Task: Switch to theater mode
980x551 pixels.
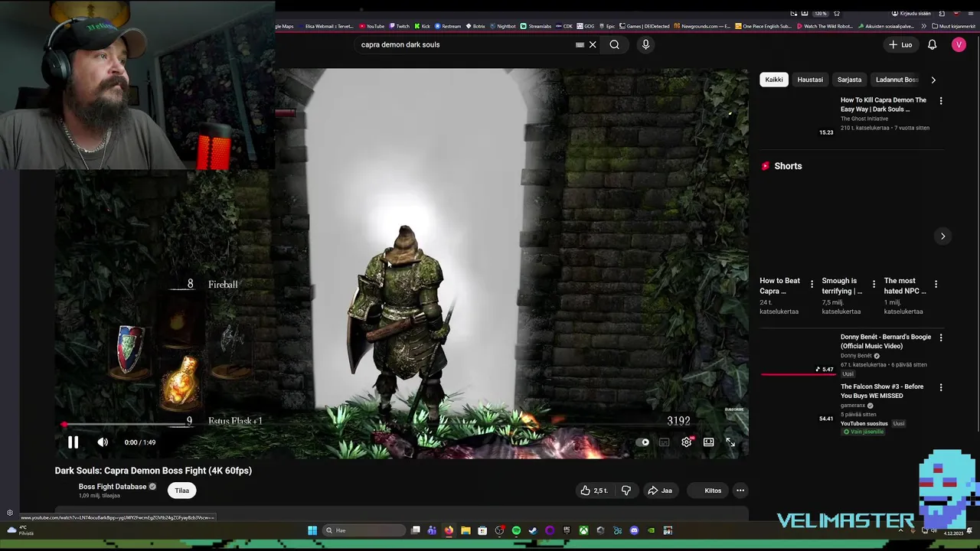Action: click(709, 442)
